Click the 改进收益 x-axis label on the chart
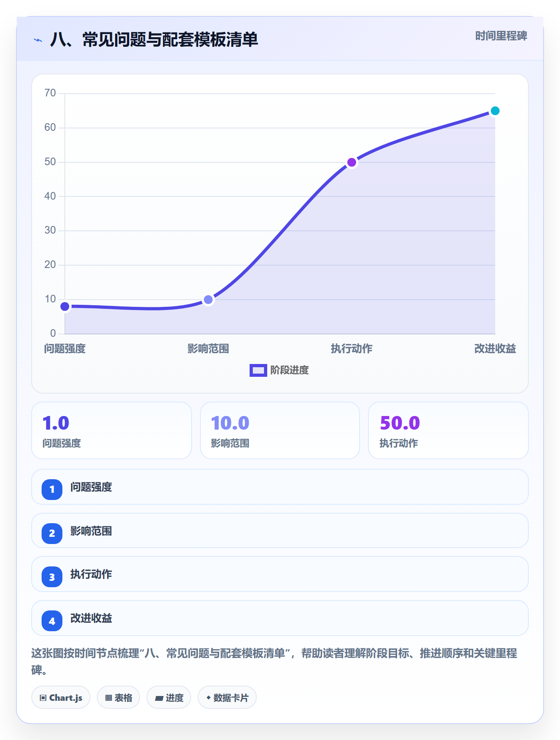560x740 pixels. tap(495, 349)
